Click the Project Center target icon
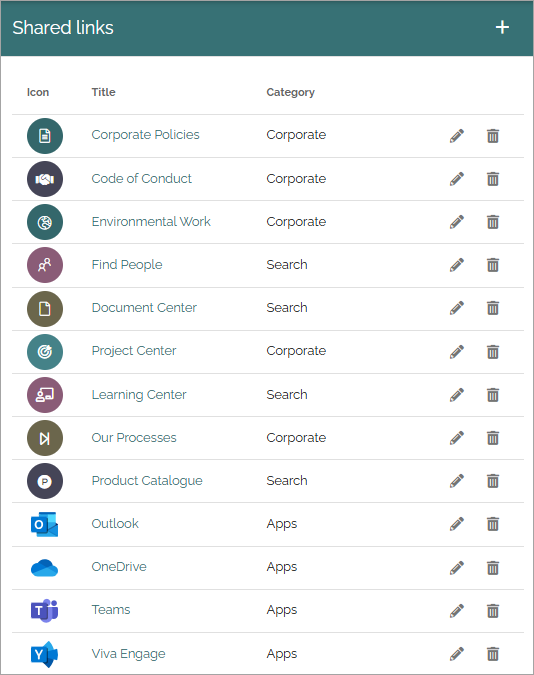 45,352
